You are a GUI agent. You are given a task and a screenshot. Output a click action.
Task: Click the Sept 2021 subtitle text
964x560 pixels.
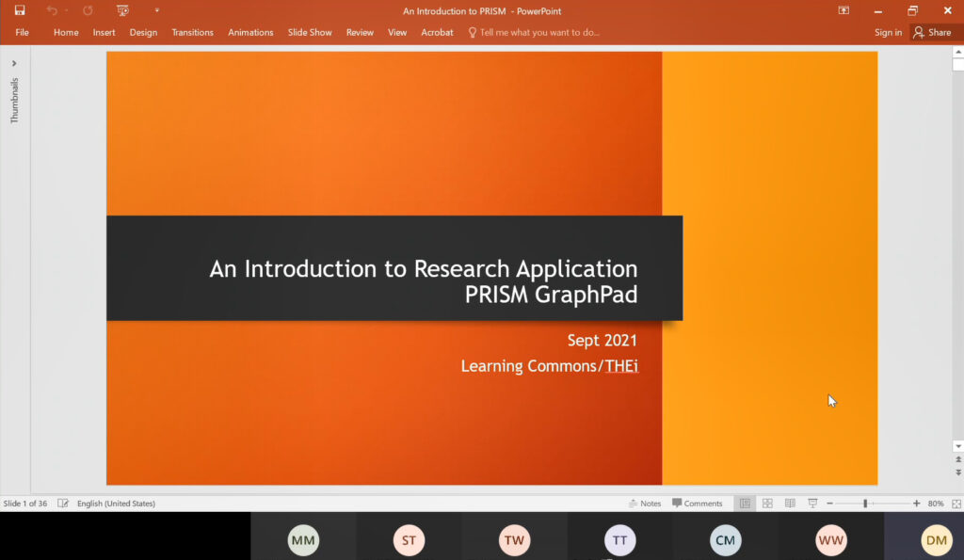point(602,341)
